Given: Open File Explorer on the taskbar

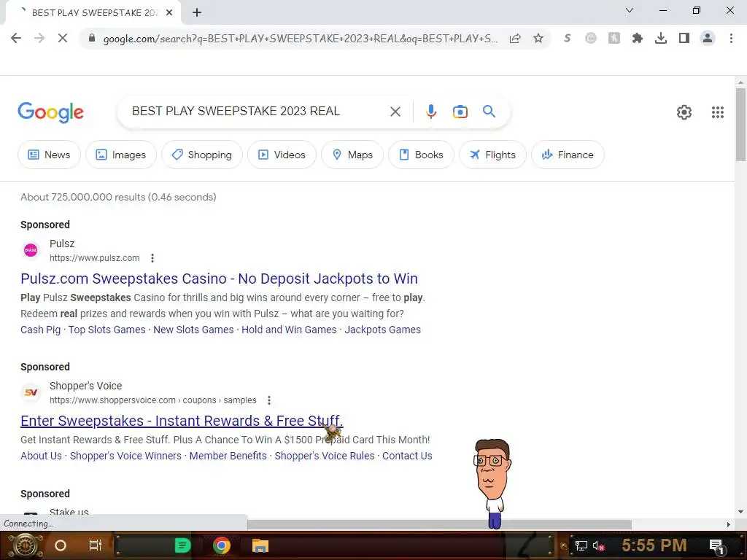Looking at the screenshot, I should point(260,545).
